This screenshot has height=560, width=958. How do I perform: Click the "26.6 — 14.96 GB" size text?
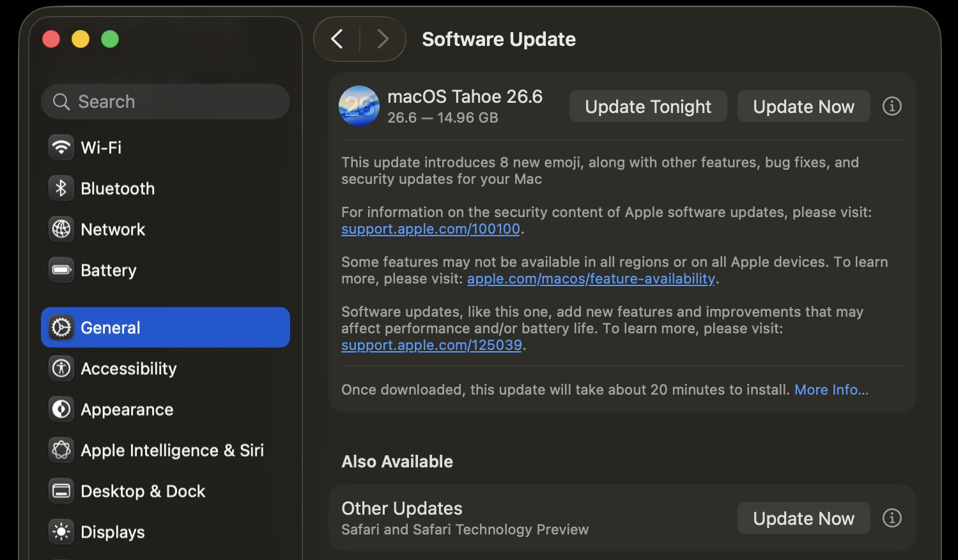click(442, 117)
